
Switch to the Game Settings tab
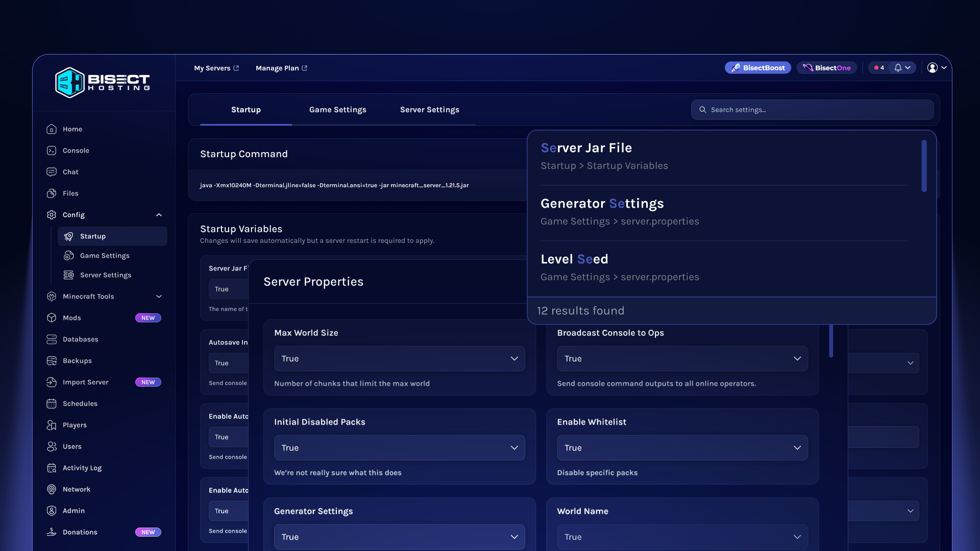point(338,110)
